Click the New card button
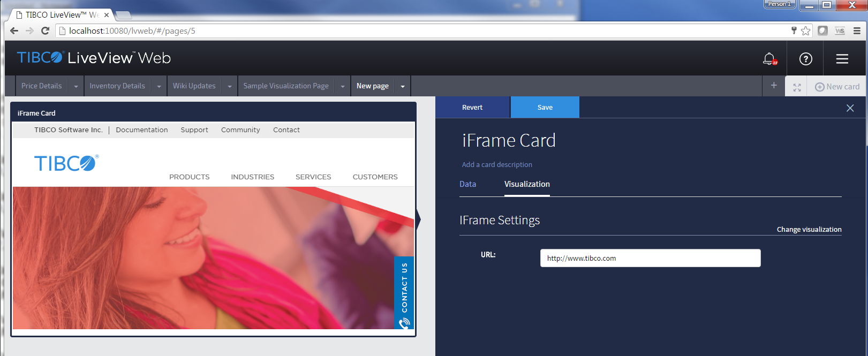The image size is (868, 356). point(837,87)
